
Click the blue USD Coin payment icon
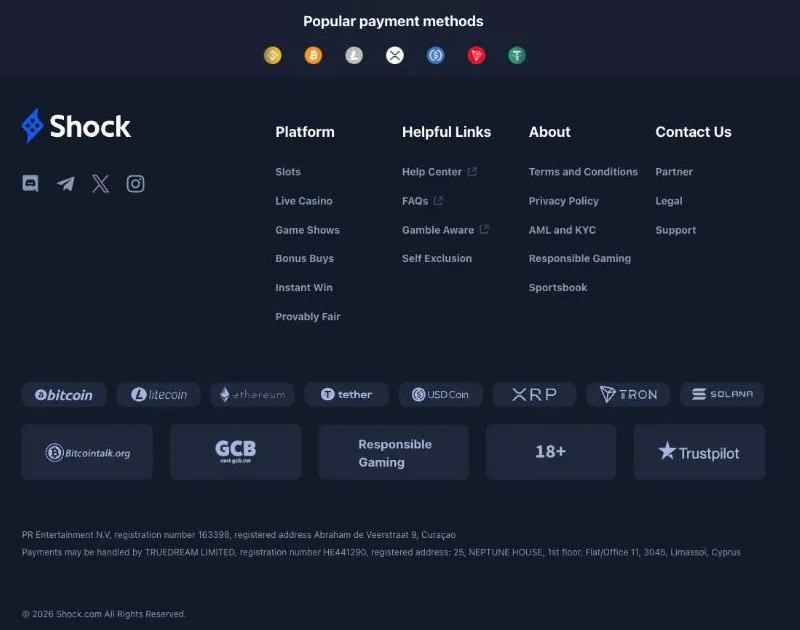point(435,55)
